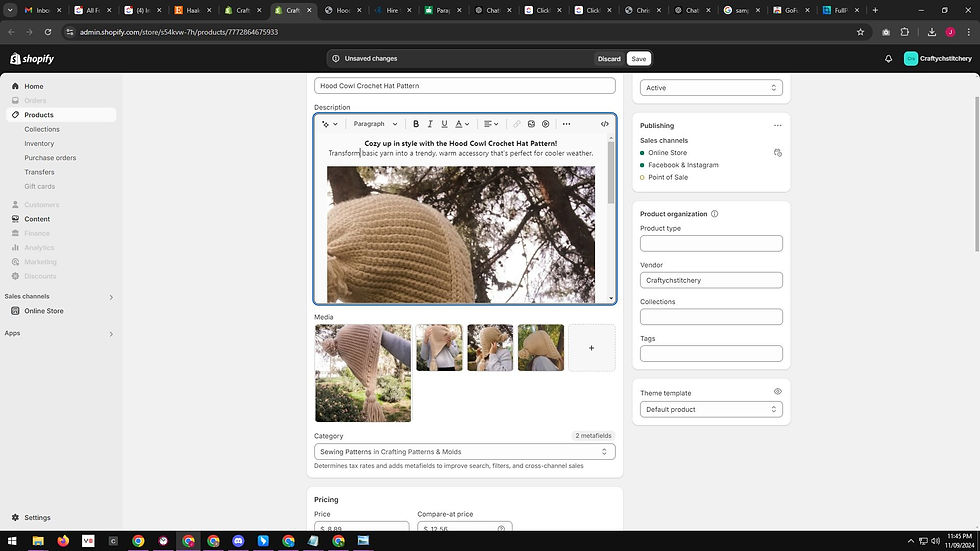Viewport: 980px width, 551px height.
Task: Open Purchase orders in sidebar
Action: pyautogui.click(x=50, y=158)
